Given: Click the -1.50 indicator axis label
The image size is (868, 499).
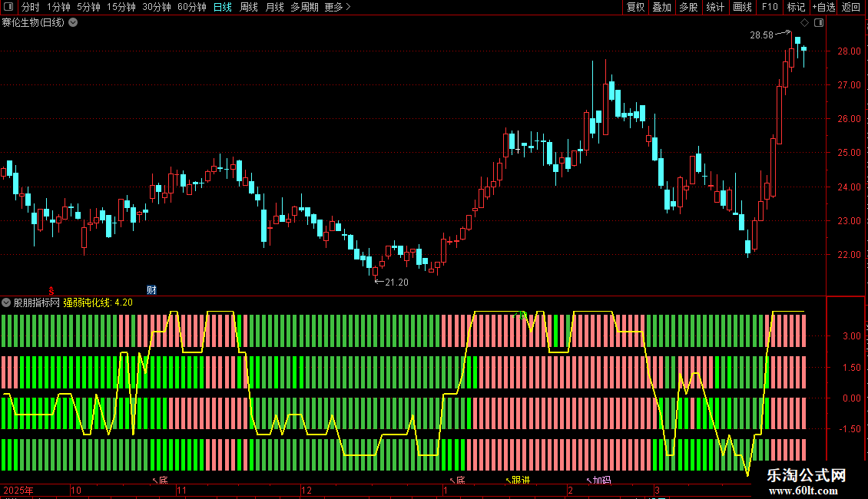Looking at the screenshot, I should tap(850, 429).
